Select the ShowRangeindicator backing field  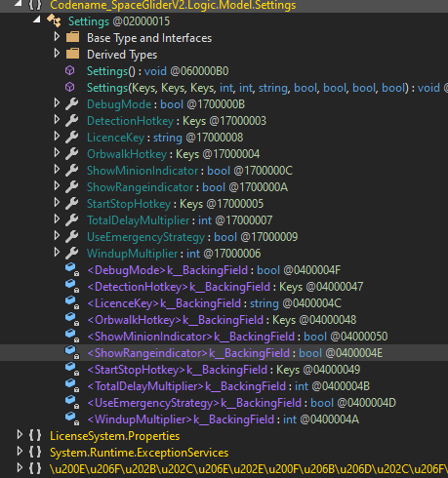[x=235, y=353]
